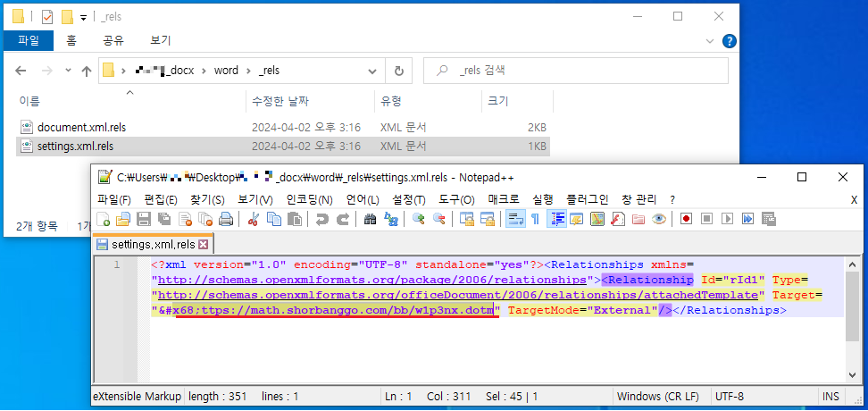Toggle the Word Wrap toolbar button
Image resolution: width=868 pixels, height=411 pixels.
[515, 219]
